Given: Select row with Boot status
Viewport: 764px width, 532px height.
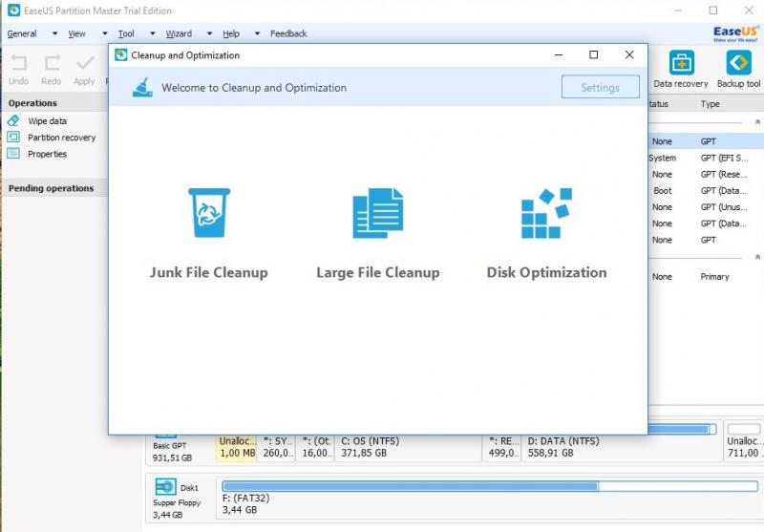Looking at the screenshot, I should (x=706, y=190).
